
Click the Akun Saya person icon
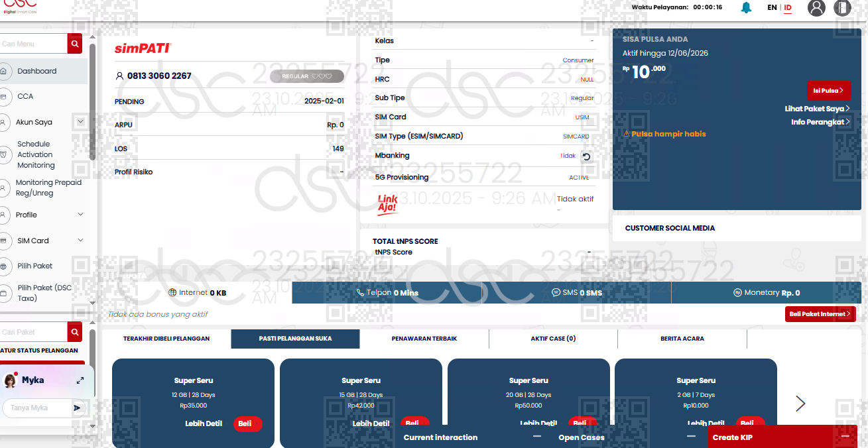[x=3, y=122]
